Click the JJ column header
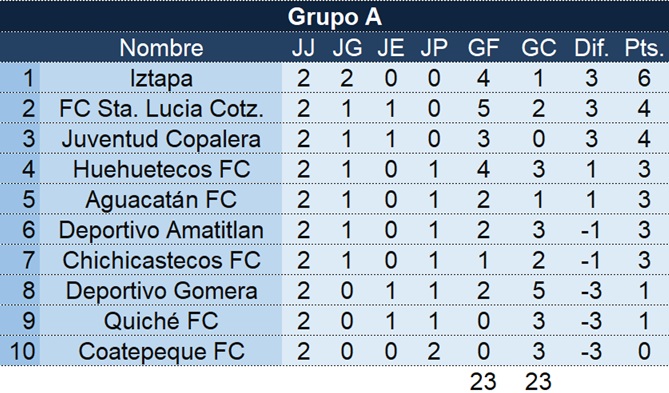The image size is (669, 393). (303, 47)
